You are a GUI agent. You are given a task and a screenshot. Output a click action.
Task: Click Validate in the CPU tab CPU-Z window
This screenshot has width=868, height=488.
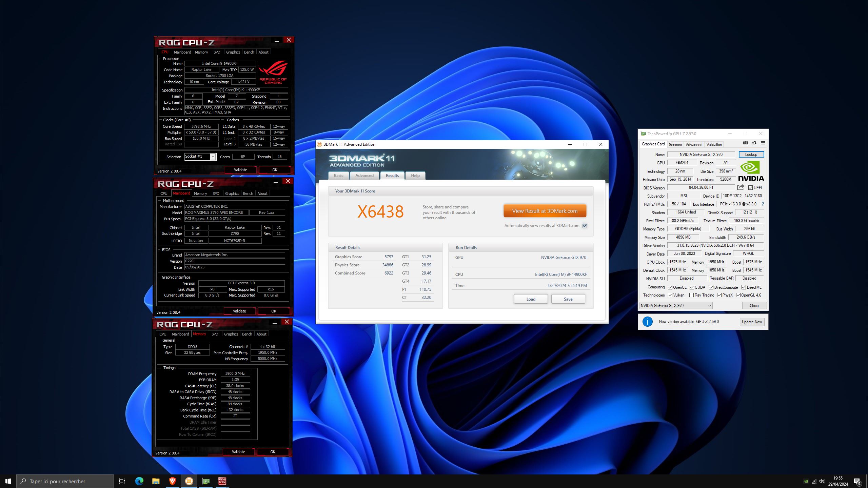[240, 170]
